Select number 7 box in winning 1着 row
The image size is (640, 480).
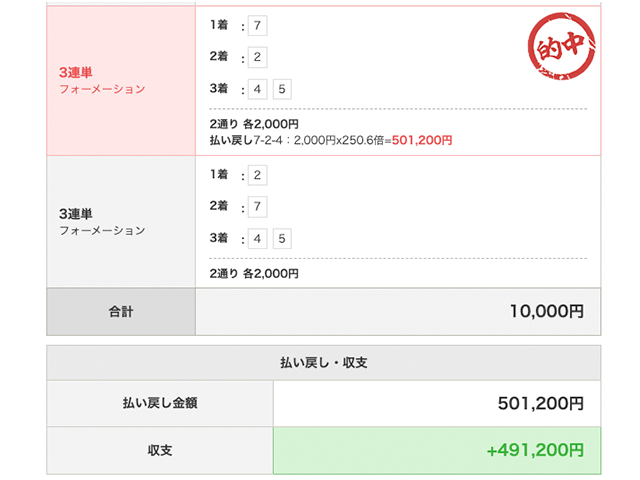259,25
